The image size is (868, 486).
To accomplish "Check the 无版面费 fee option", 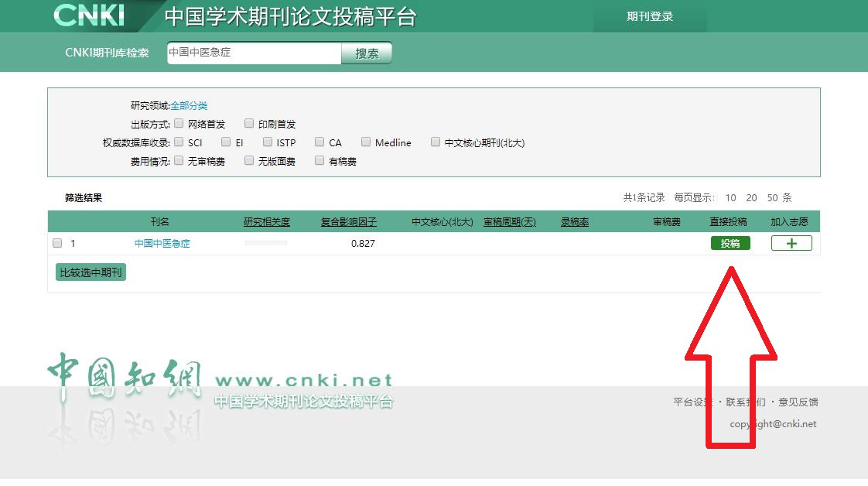I will (249, 160).
